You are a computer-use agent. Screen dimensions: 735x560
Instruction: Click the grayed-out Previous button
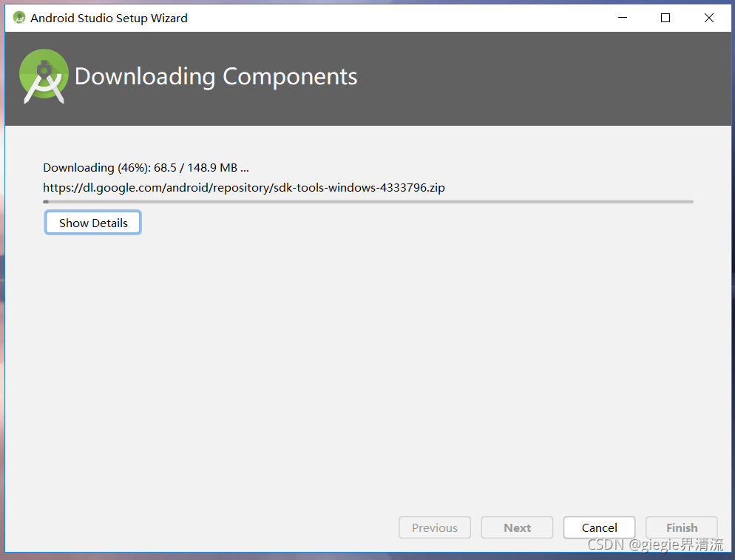pyautogui.click(x=435, y=527)
